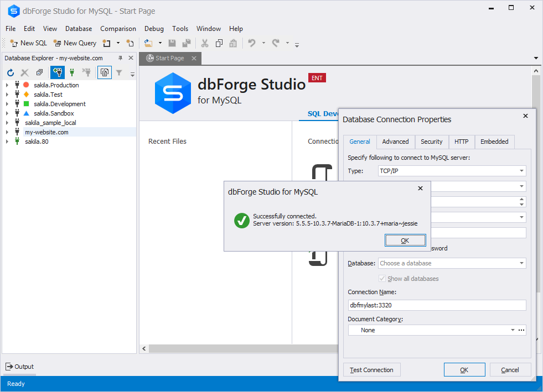543x392 pixels.
Task: Click the Output panel label
Action: [24, 367]
